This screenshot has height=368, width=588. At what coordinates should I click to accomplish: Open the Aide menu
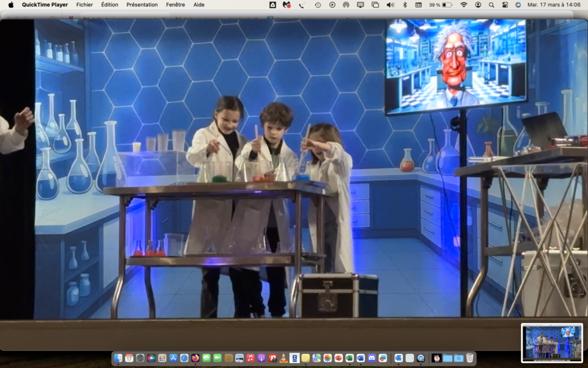[x=199, y=5]
